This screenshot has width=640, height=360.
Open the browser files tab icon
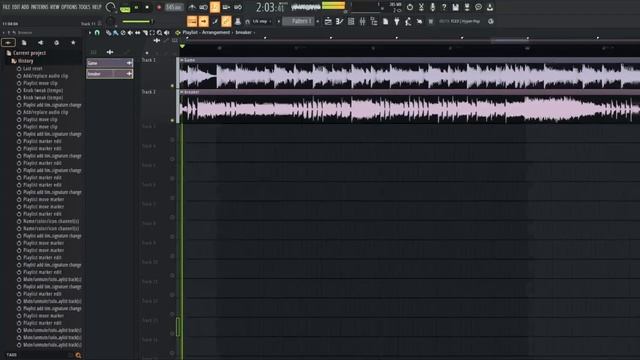click(x=24, y=42)
